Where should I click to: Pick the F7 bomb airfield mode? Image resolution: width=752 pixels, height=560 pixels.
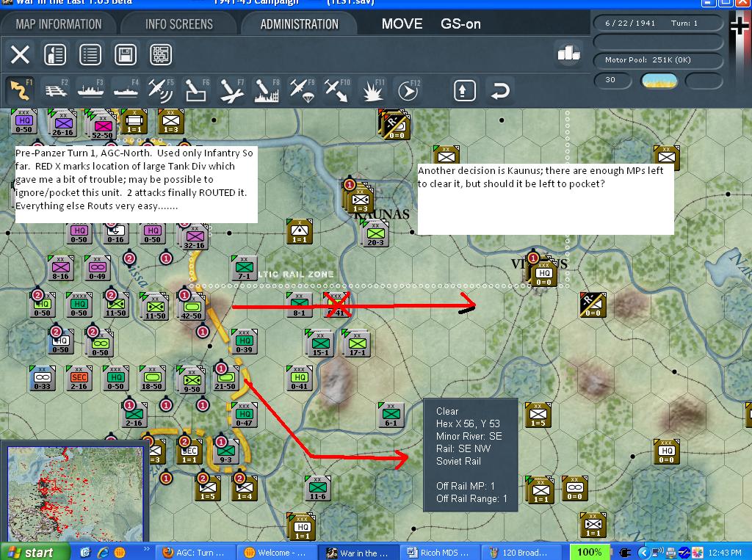click(x=231, y=90)
